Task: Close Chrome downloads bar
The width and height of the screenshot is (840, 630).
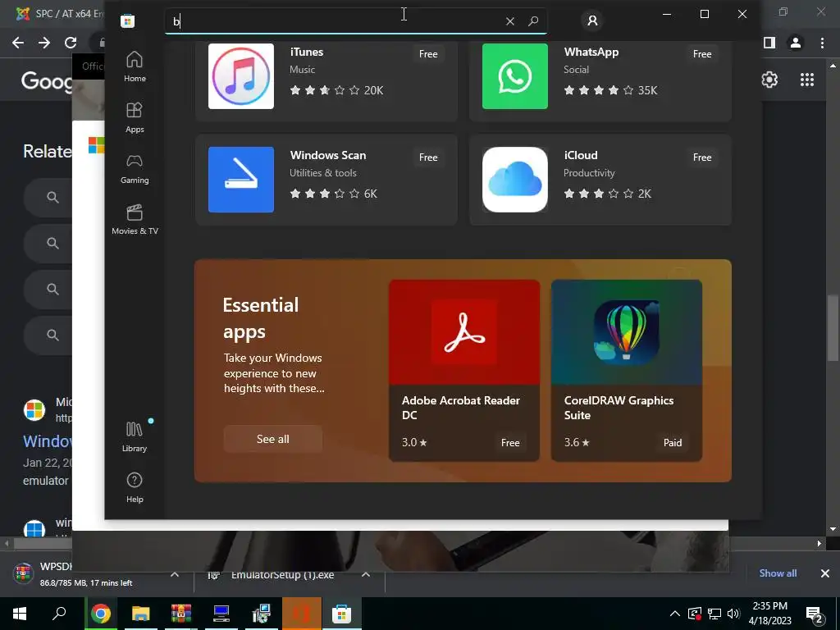Action: coord(825,573)
